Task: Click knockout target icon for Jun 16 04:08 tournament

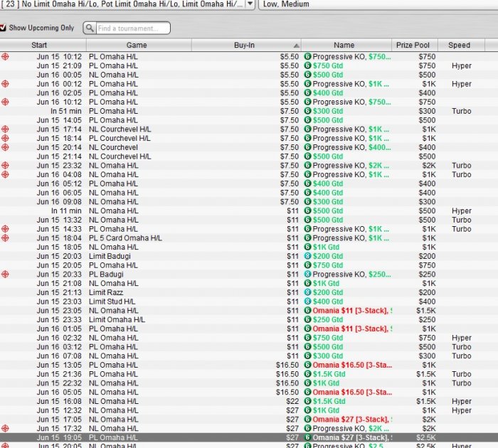Action: click(x=5, y=174)
